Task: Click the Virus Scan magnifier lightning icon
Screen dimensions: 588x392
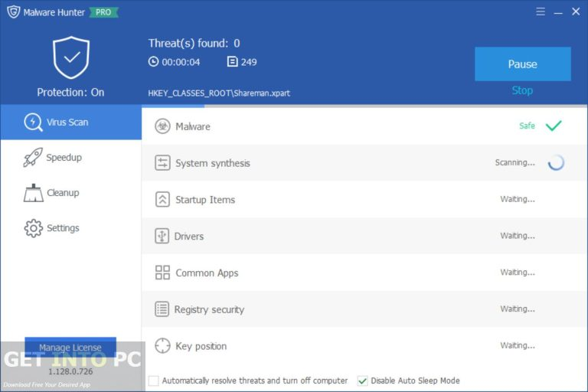Action: [x=33, y=122]
